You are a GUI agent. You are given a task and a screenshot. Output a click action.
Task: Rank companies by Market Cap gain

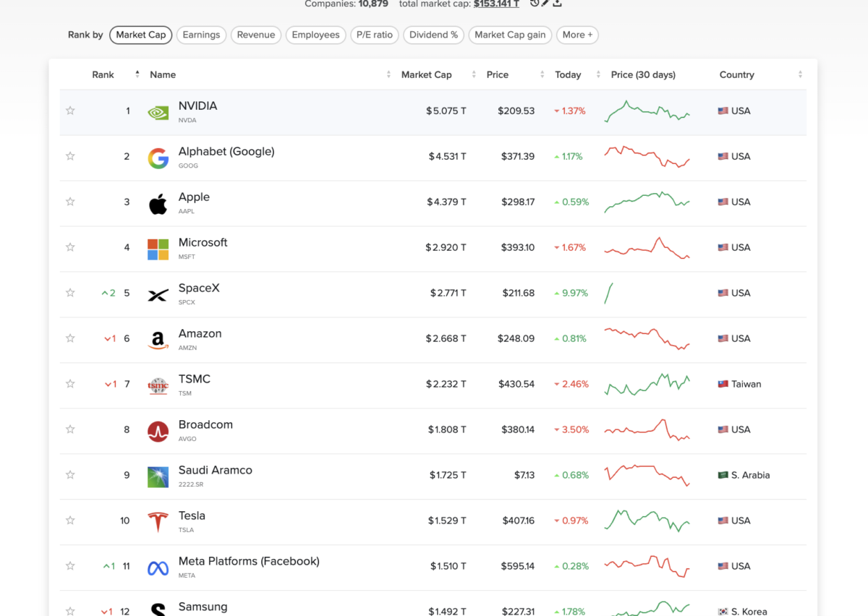tap(510, 35)
